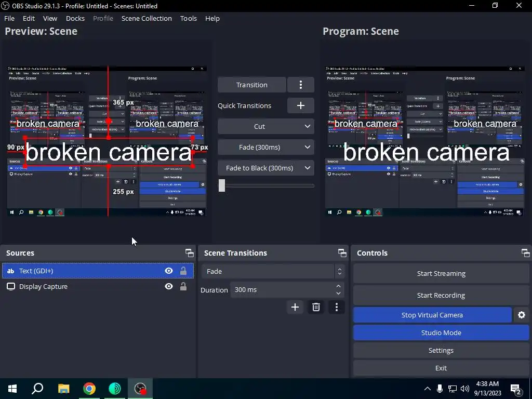Decrease transition Duration with down arrow

click(x=338, y=293)
